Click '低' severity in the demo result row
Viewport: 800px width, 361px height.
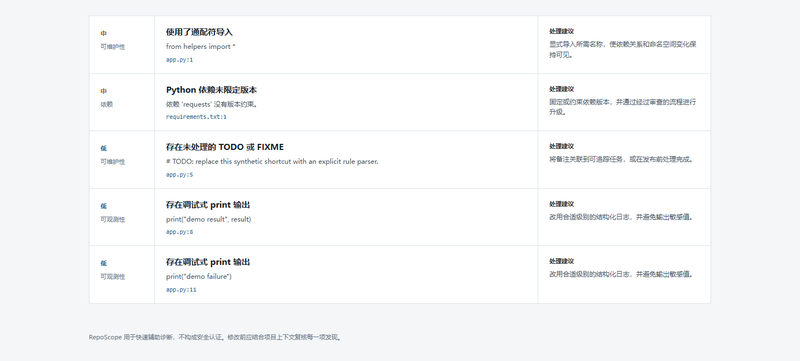coord(104,206)
